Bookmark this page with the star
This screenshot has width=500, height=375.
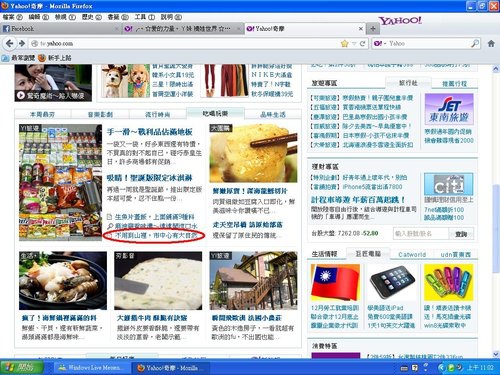(x=345, y=43)
